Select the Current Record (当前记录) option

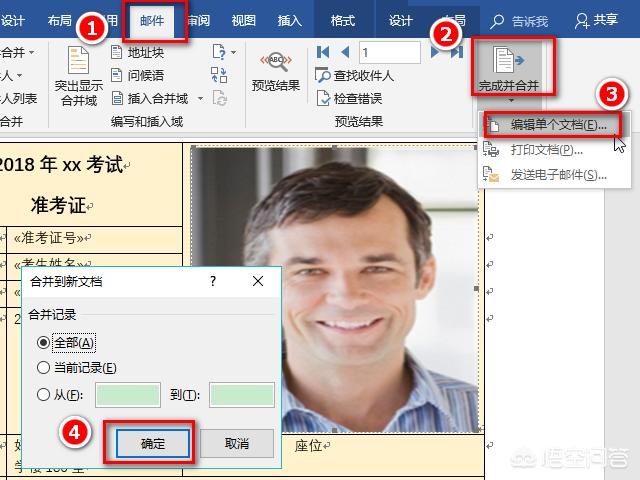pyautogui.click(x=43, y=368)
